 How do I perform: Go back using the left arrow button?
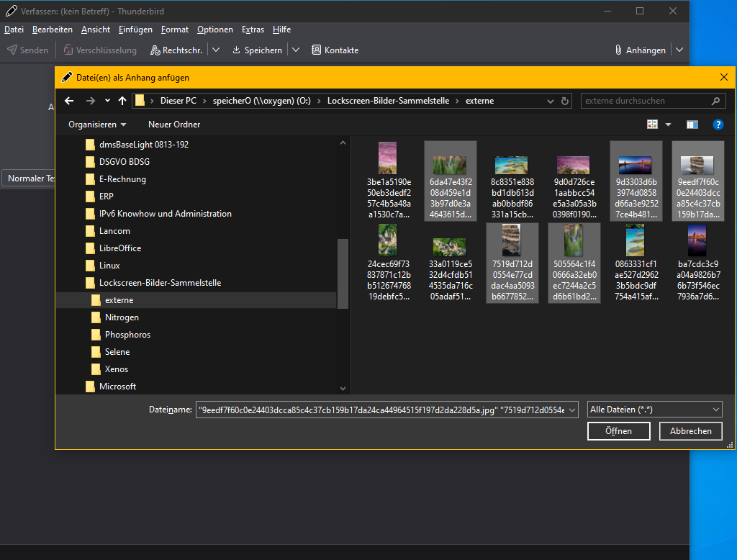tap(69, 101)
